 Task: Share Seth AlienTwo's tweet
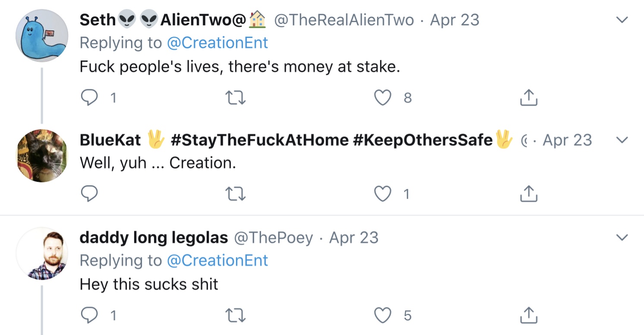(528, 98)
